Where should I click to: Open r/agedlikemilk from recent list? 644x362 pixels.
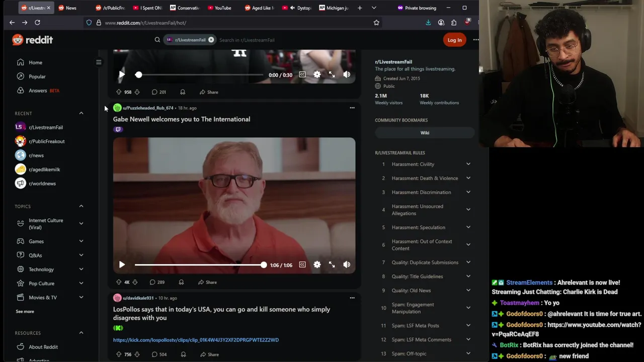tap(44, 169)
